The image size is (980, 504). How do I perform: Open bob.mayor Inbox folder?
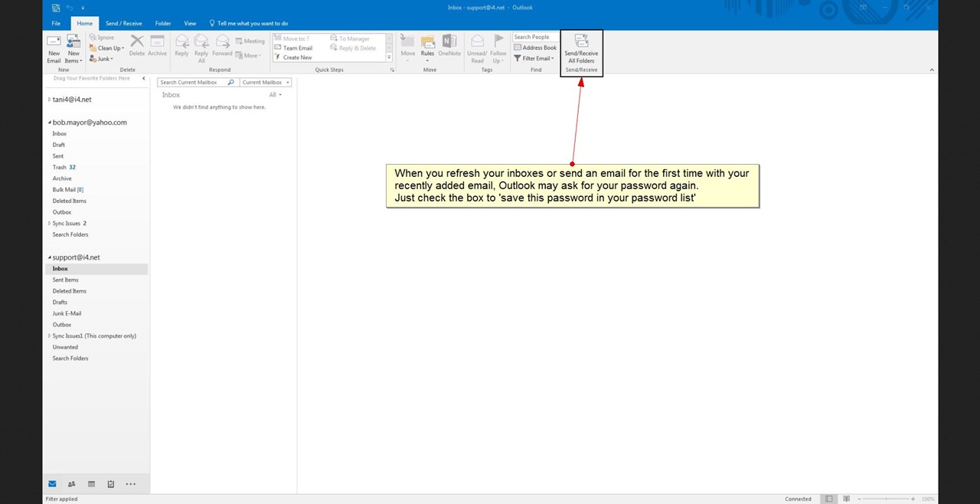click(x=60, y=134)
